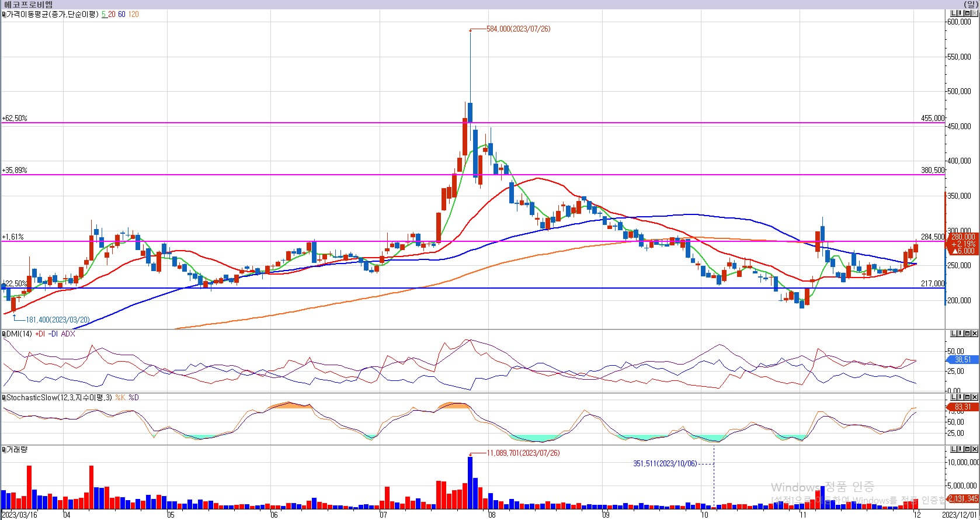Click the vertical bar icon in price chart panel
Screen dimensions: 980x520
click(960, 13)
